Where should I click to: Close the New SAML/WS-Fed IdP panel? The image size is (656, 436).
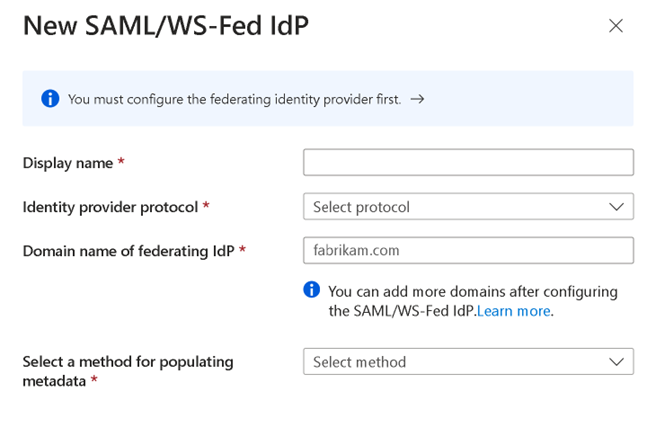coord(615,26)
